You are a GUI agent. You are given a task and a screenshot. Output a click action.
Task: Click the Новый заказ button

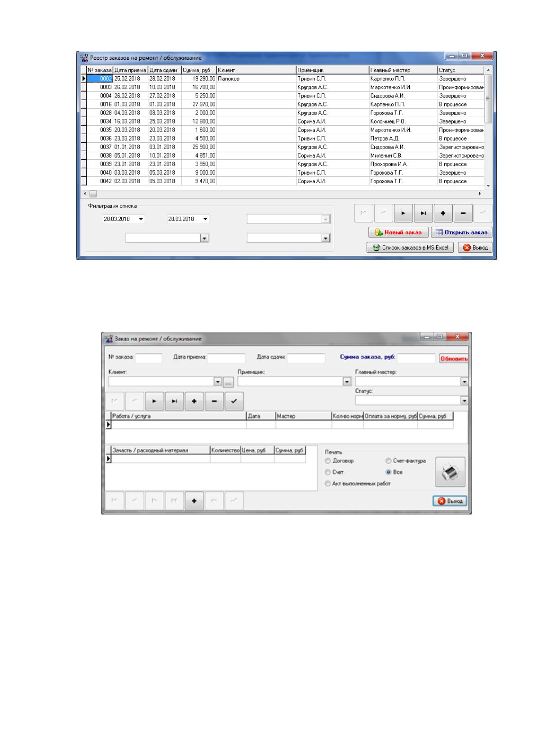398,233
